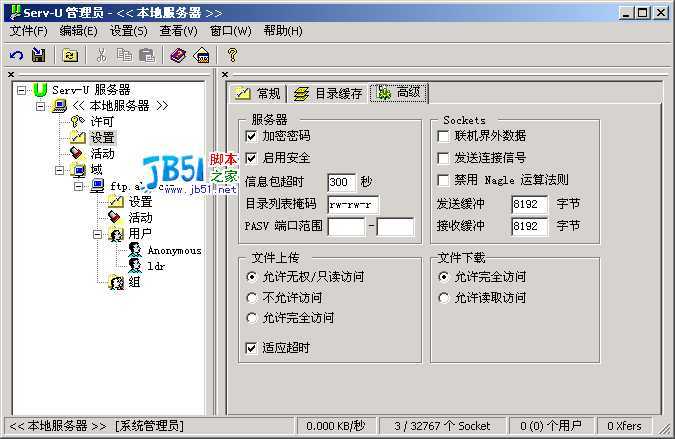Click the ldr user icon
The image size is (675, 439).
135,266
